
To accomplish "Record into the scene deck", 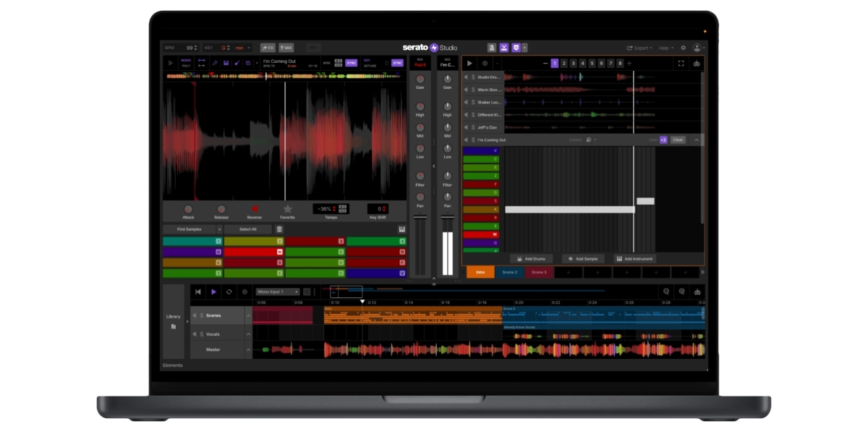I will tap(485, 64).
